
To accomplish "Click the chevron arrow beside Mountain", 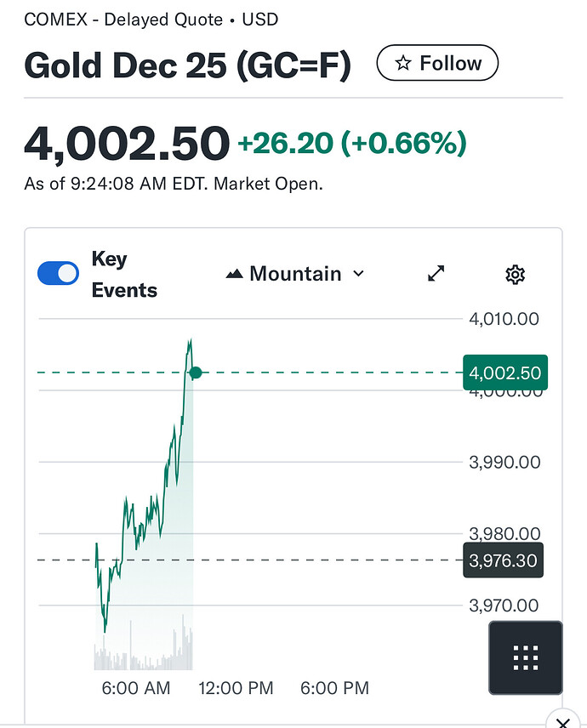I will tap(358, 274).
